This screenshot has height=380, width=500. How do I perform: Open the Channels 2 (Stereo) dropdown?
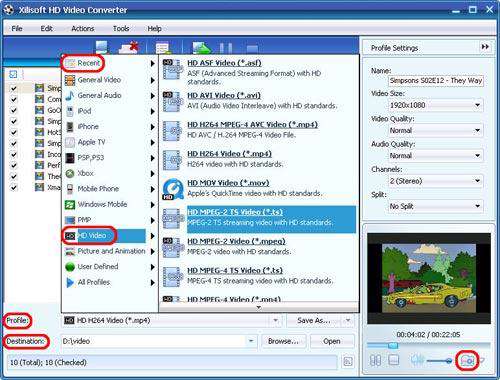tap(478, 181)
